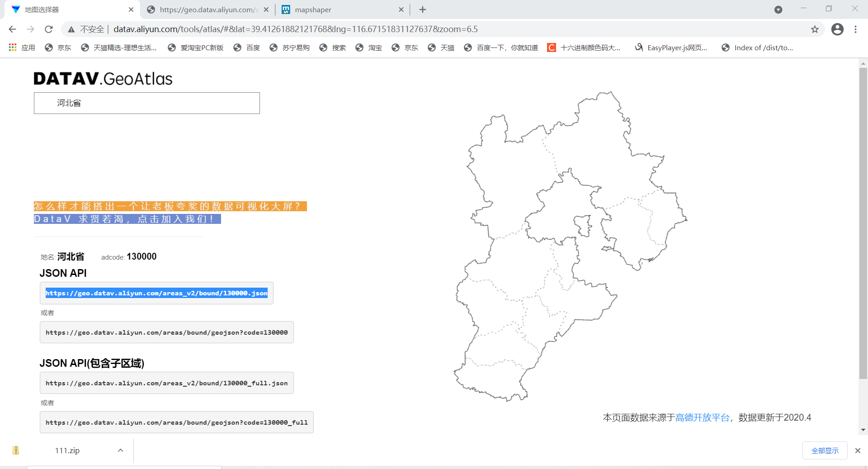The width and height of the screenshot is (868, 469).
Task: Click the page vertical scrollbar
Action: click(863, 224)
